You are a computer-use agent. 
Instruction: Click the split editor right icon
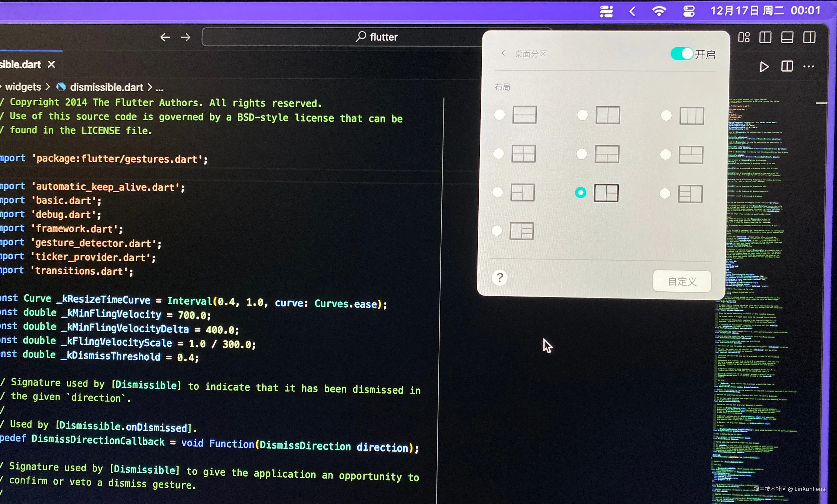787,66
